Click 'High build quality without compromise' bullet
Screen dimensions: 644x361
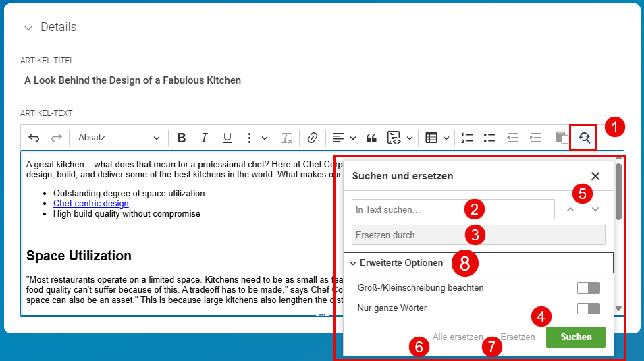click(x=127, y=213)
